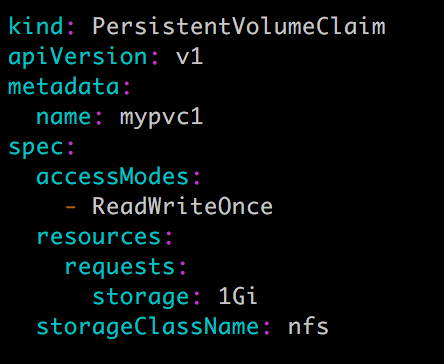This screenshot has width=444, height=364.
Task: Click the word PersistentVolumeClaim
Action: pos(239,26)
